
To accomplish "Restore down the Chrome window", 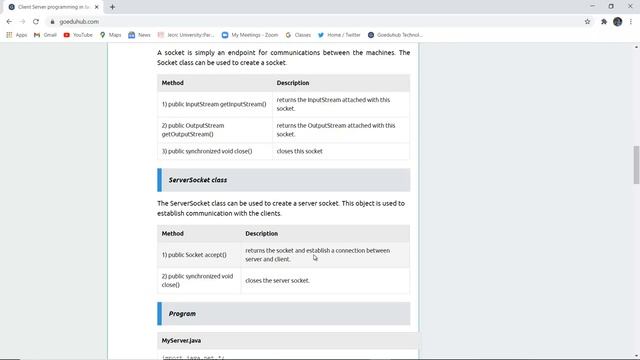I will (x=611, y=7).
